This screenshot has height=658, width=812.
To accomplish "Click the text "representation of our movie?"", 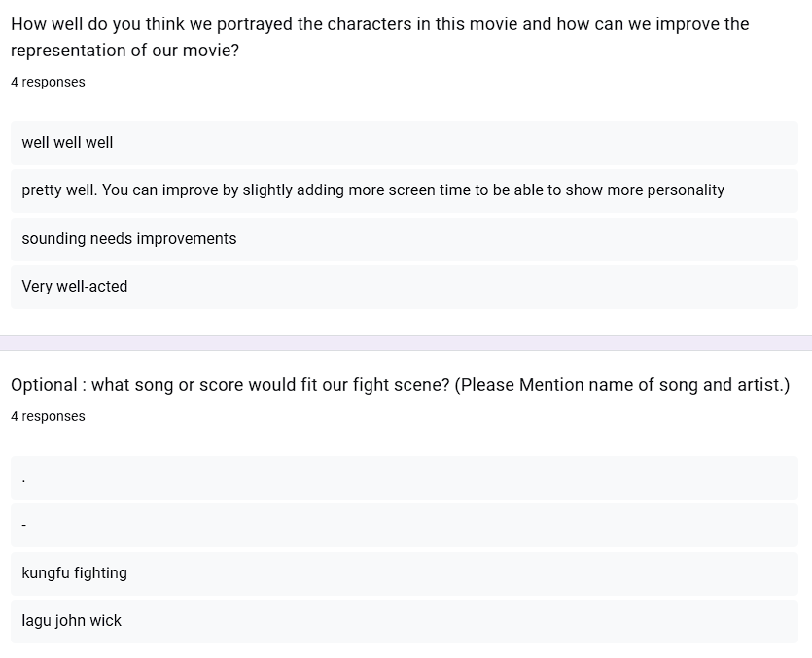I will tap(124, 51).
